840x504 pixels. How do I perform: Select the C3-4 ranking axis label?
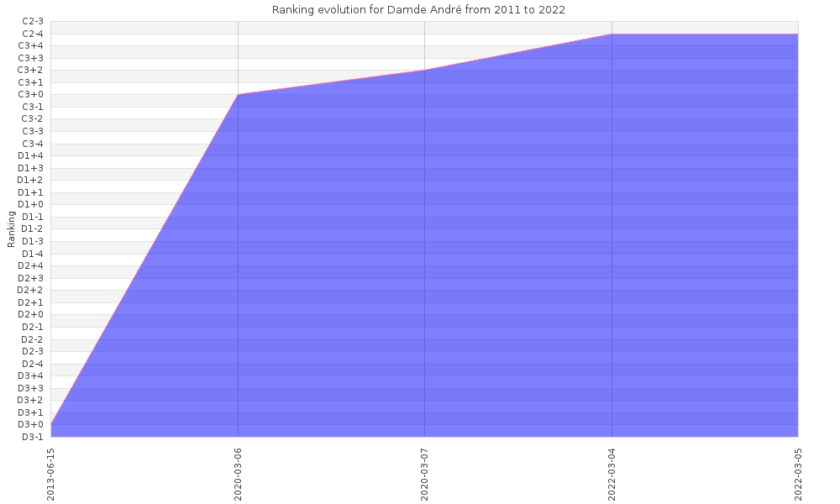click(x=32, y=144)
